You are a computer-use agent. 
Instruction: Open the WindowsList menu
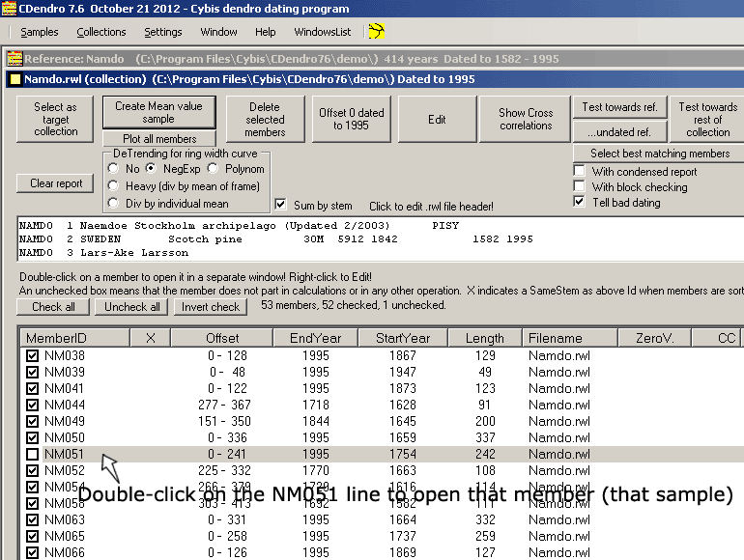pyautogui.click(x=323, y=32)
